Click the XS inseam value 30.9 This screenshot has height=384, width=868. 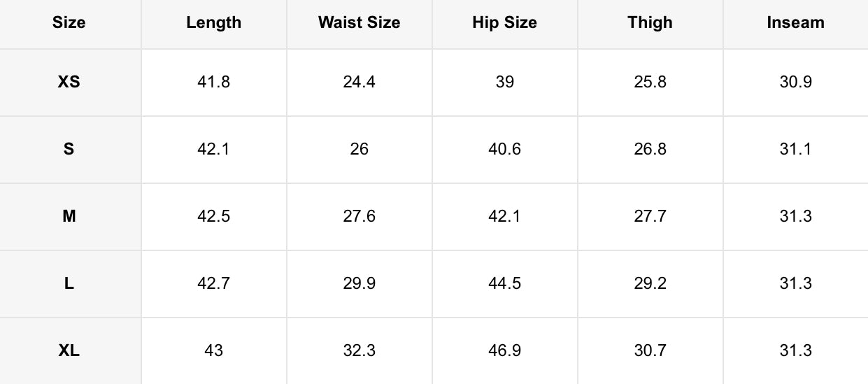(795, 82)
